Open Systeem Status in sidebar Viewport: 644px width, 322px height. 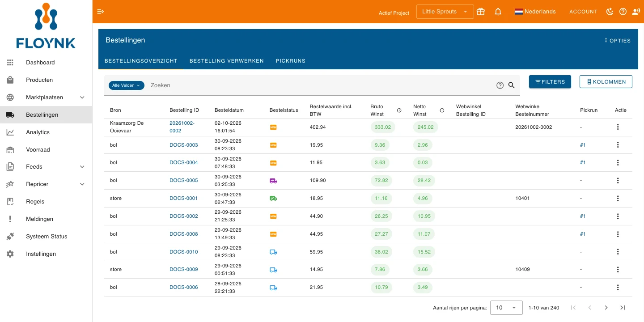click(46, 237)
